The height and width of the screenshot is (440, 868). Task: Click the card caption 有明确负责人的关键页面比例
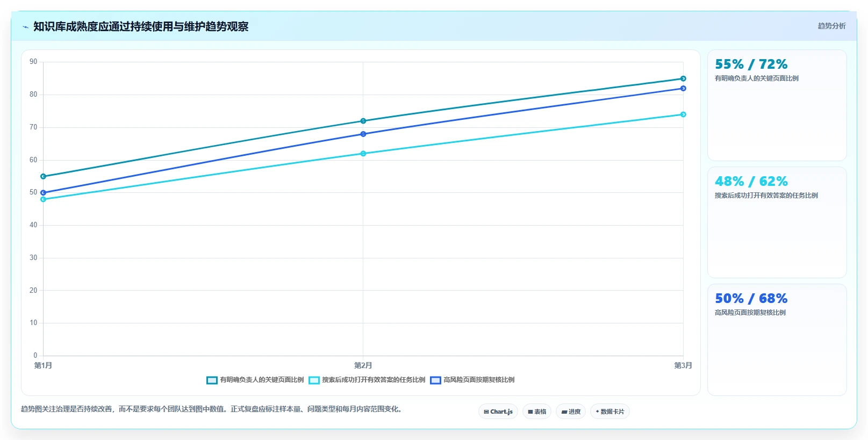click(x=757, y=78)
